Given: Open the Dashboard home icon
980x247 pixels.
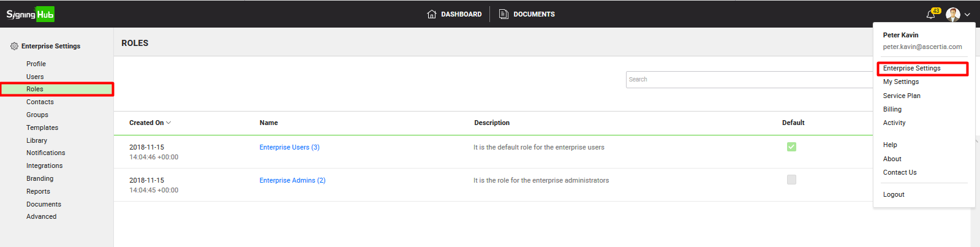Looking at the screenshot, I should tap(432, 14).
